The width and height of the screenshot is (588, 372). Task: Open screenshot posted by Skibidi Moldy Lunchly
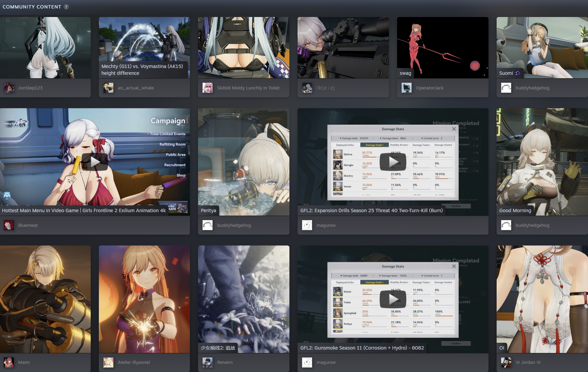click(244, 48)
